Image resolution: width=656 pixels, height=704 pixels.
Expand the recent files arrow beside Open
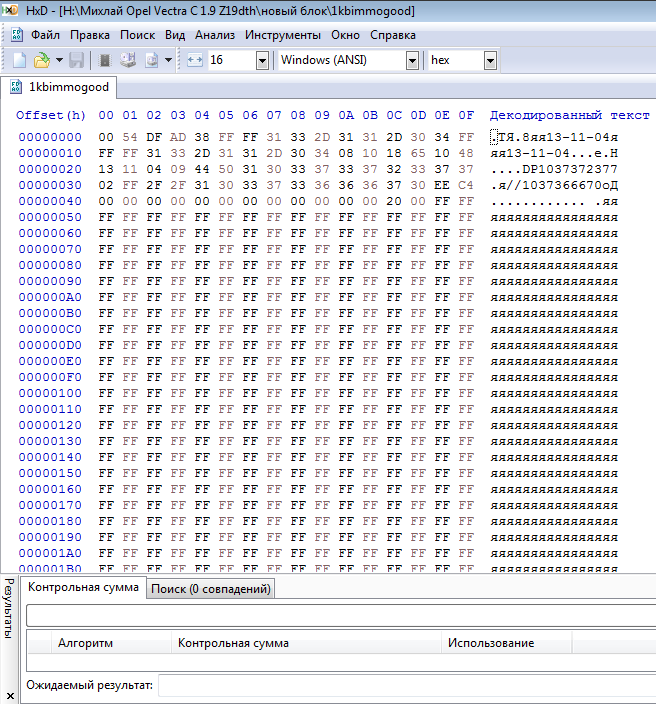[x=59, y=60]
